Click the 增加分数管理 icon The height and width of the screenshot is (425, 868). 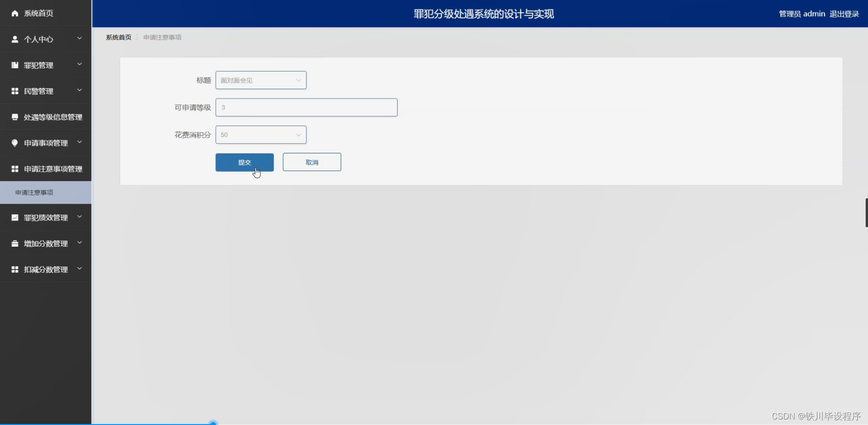(14, 243)
